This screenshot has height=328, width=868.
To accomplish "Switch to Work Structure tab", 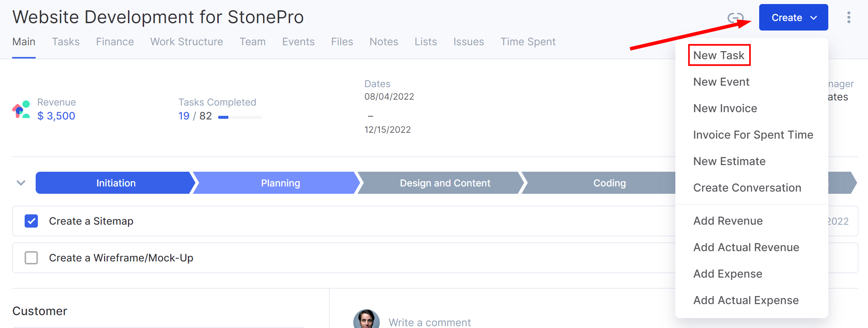I will pos(186,42).
